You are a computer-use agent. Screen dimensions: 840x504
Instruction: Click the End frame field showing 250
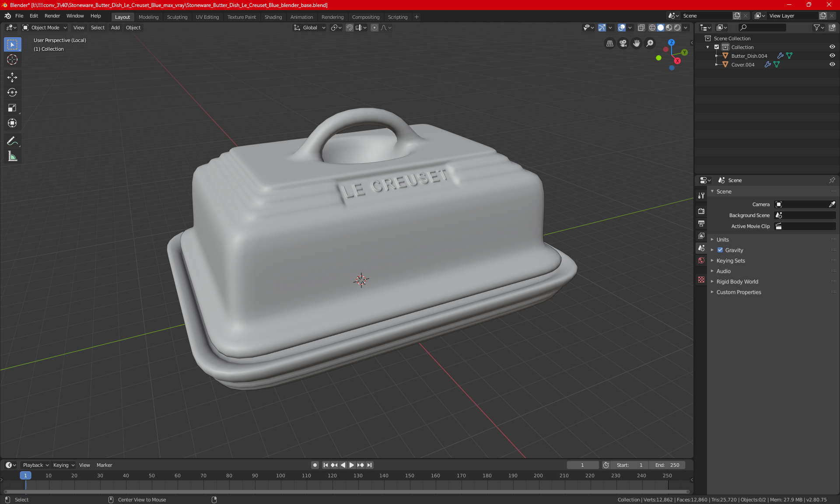coord(667,465)
